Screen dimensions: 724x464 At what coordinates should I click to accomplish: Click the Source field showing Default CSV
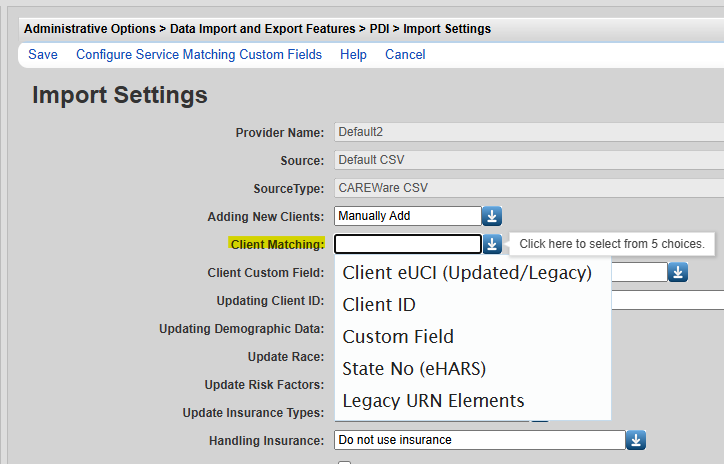coord(528,160)
